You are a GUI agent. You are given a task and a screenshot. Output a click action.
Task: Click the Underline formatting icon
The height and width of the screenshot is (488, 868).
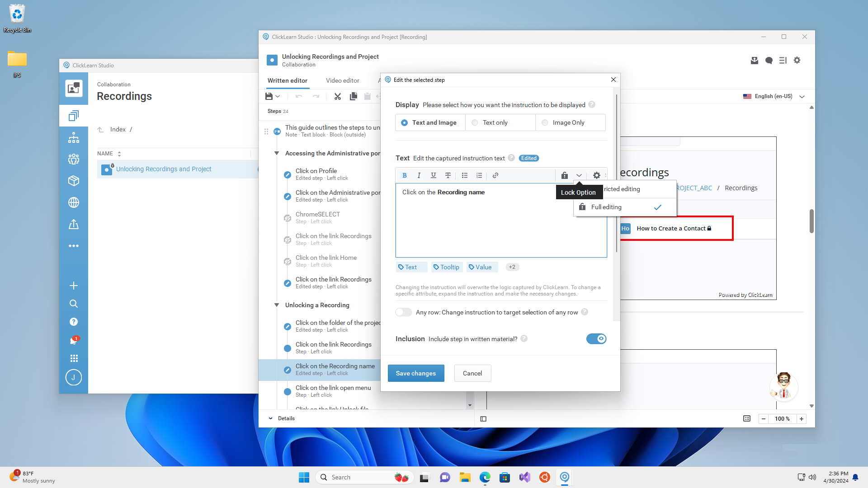tap(434, 175)
